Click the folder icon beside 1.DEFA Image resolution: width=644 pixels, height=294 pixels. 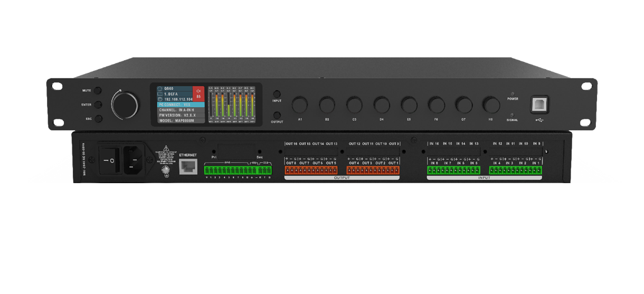[160, 93]
